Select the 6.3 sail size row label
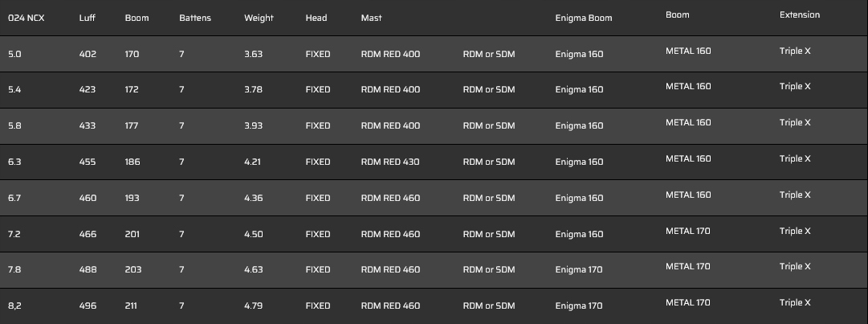Screen dimensions: 868x324 pos(14,162)
